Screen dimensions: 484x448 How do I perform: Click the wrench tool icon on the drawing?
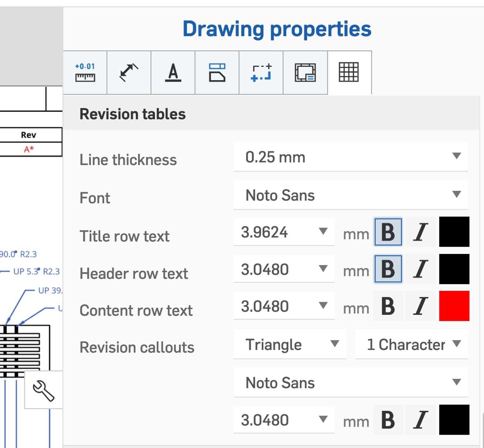coord(43,390)
